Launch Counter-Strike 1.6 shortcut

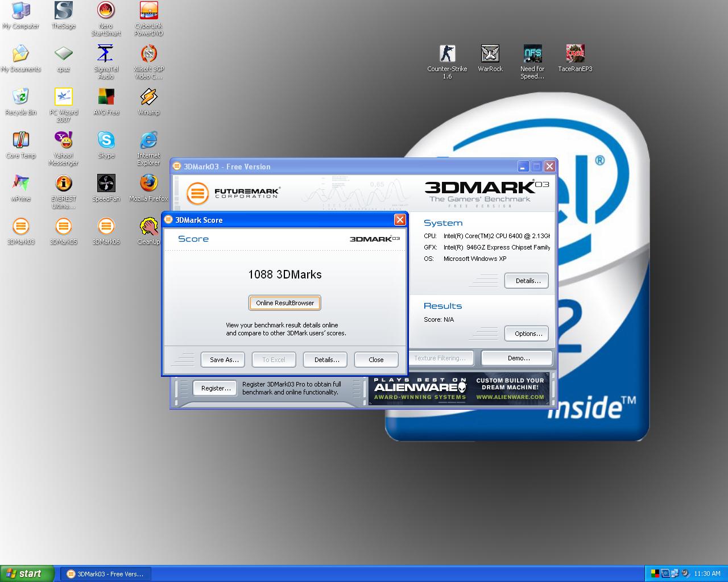[x=447, y=62]
